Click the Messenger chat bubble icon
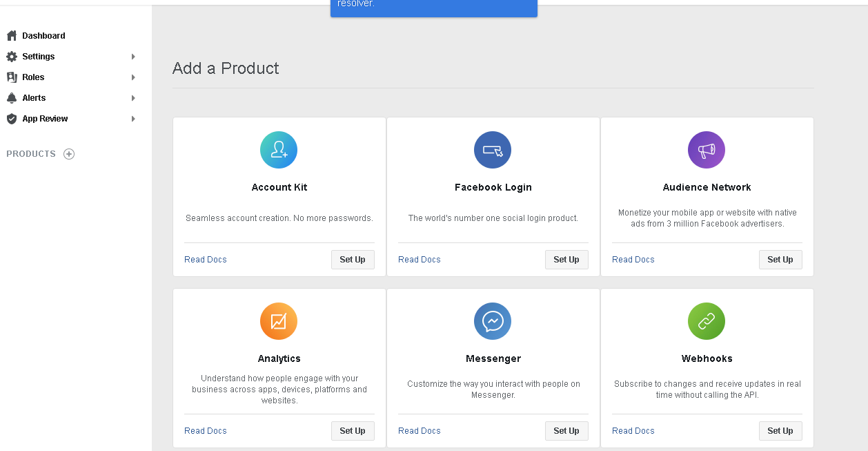This screenshot has height=451, width=868. [493, 321]
